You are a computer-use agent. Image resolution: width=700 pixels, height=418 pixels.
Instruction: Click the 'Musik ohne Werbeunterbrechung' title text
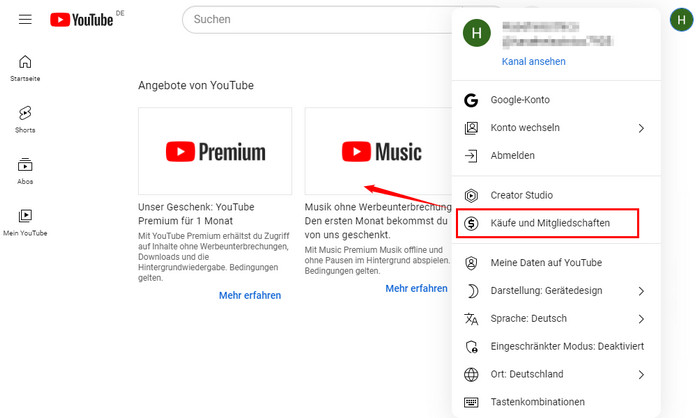click(x=378, y=207)
